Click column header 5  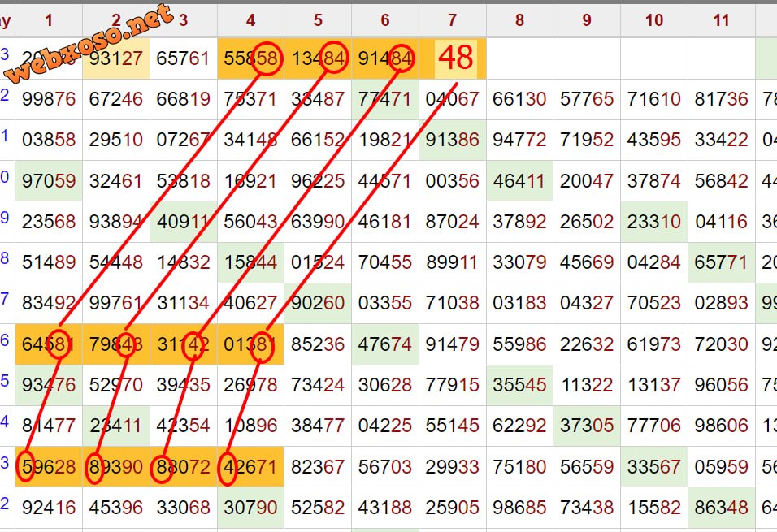point(318,20)
